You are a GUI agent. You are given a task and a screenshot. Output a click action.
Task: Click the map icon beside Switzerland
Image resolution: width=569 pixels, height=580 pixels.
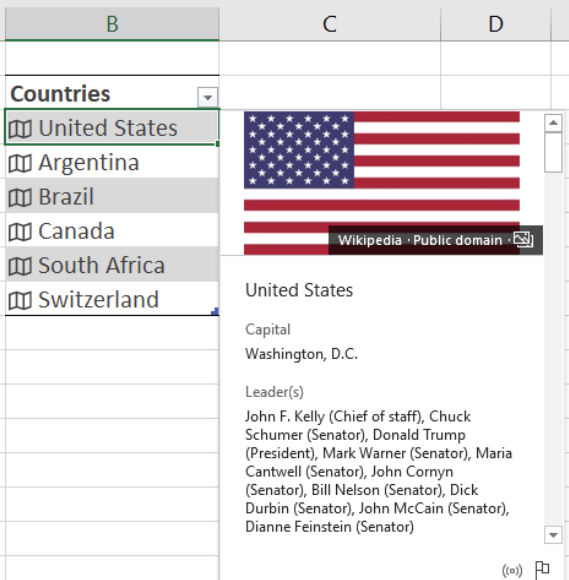tap(20, 300)
